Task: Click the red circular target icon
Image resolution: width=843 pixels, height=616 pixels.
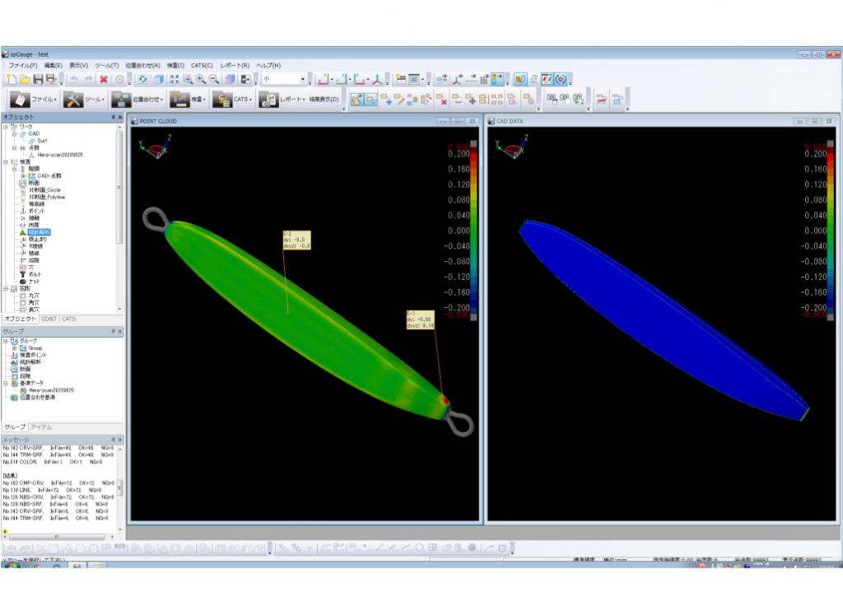Action: (561, 79)
